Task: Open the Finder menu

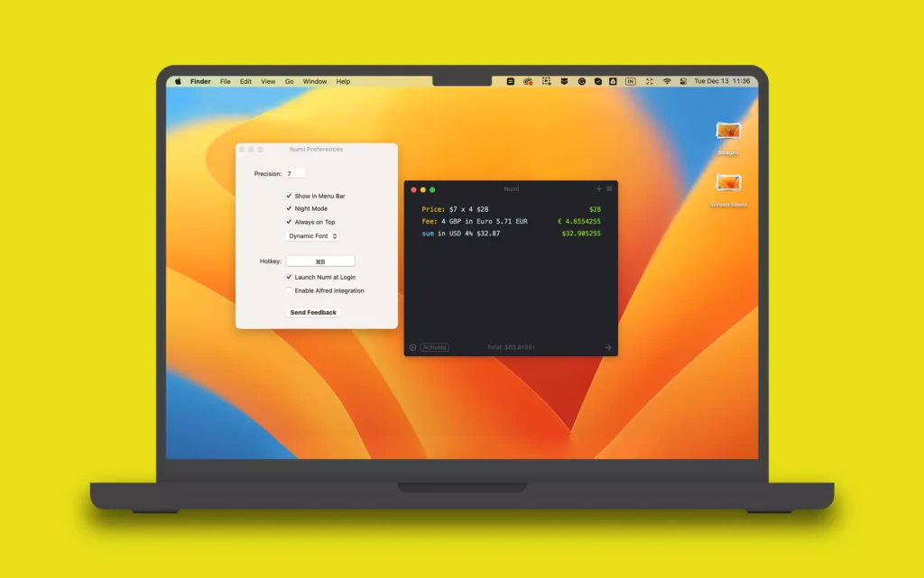Action: [x=200, y=81]
